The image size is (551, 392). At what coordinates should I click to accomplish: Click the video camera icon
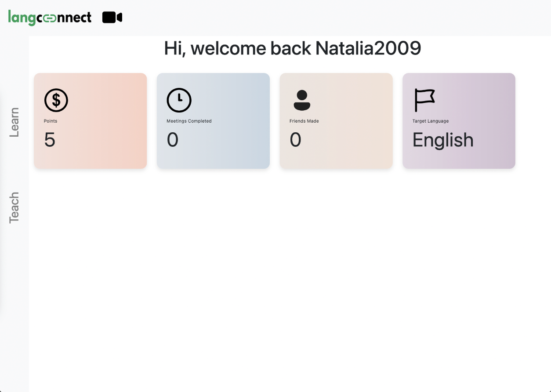pyautogui.click(x=112, y=18)
